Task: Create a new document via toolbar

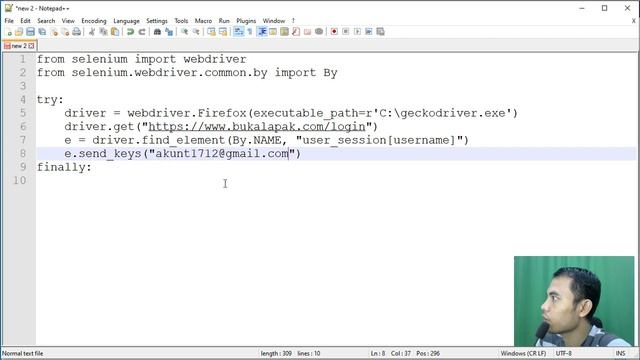Action: [x=8, y=32]
